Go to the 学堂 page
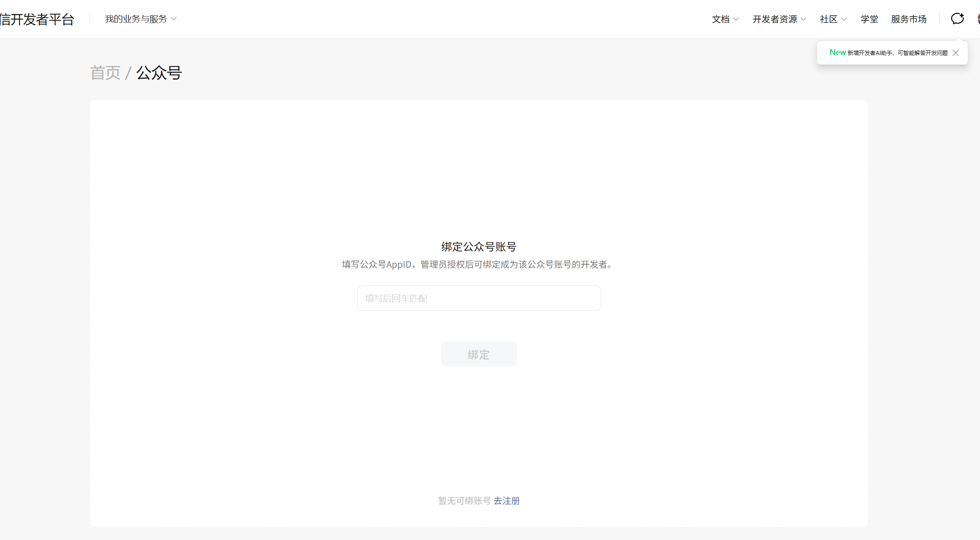This screenshot has height=540, width=980. (x=869, y=19)
